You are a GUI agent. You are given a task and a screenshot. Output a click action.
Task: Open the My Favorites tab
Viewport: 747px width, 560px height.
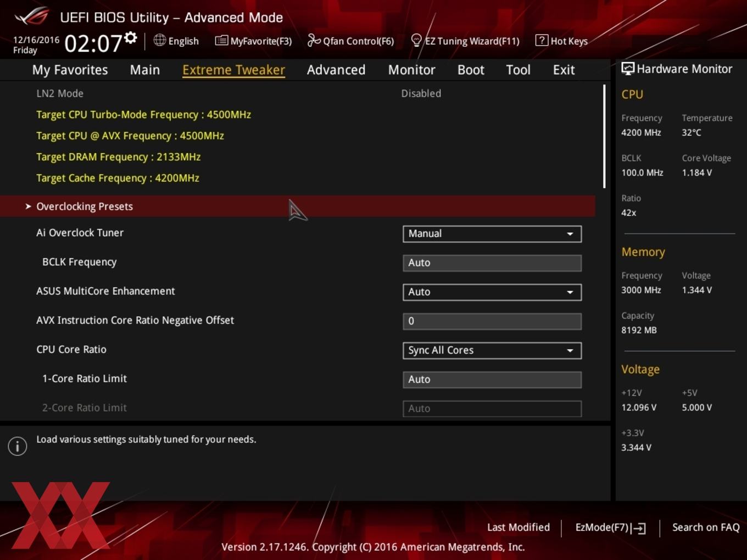(x=70, y=70)
